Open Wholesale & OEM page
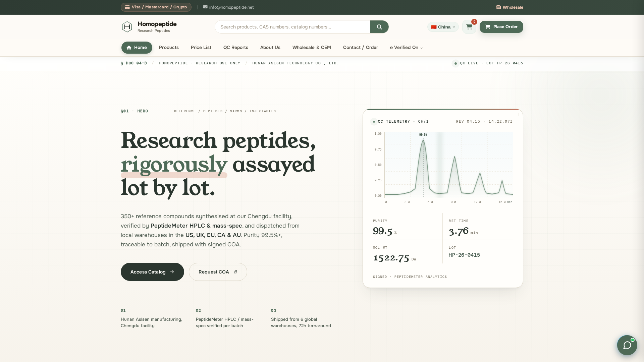The height and width of the screenshot is (362, 644). [312, 48]
